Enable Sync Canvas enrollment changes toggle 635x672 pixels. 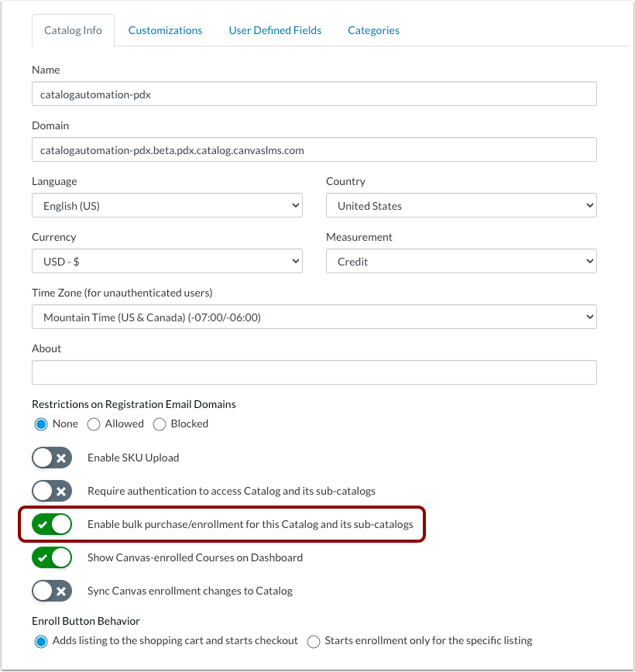click(x=52, y=591)
